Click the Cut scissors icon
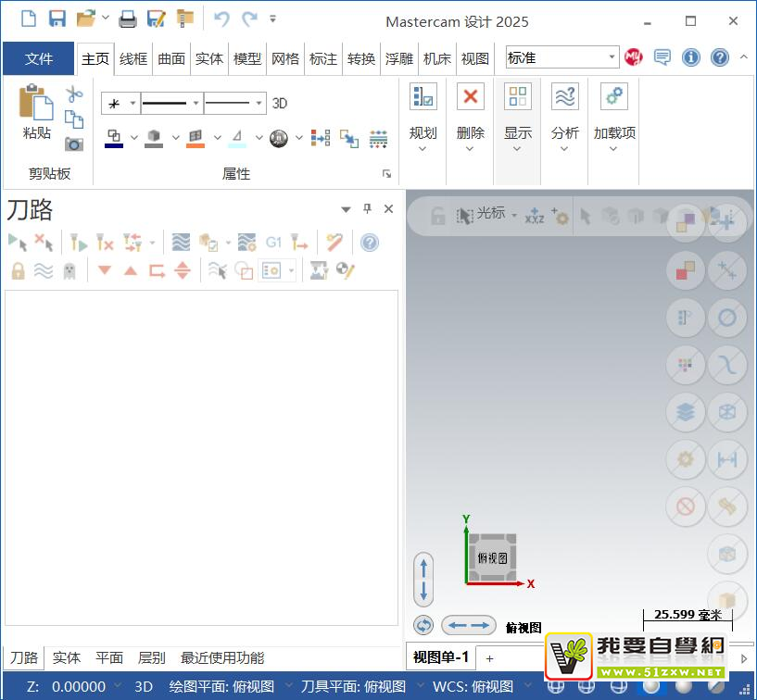 [74, 94]
